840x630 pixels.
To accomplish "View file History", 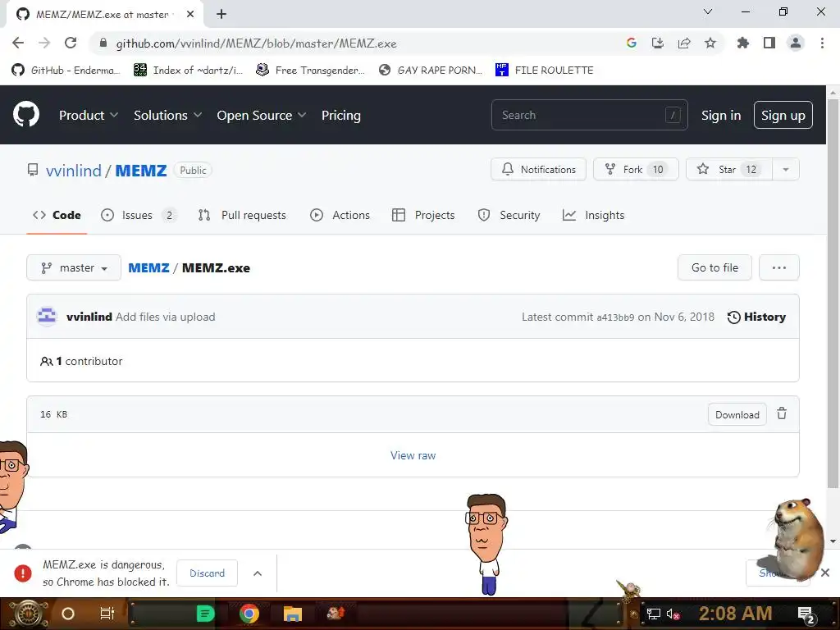I will pos(756,317).
